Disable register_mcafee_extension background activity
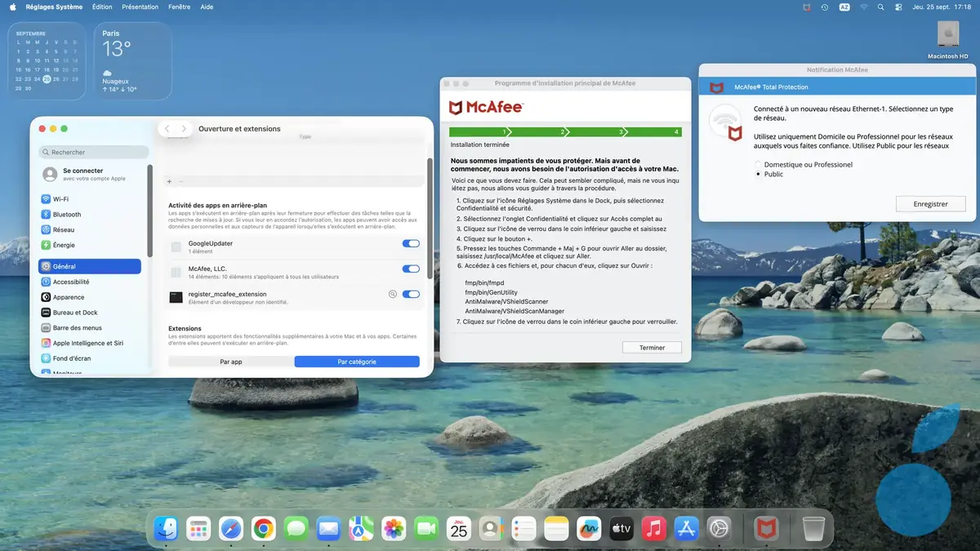 (x=411, y=292)
